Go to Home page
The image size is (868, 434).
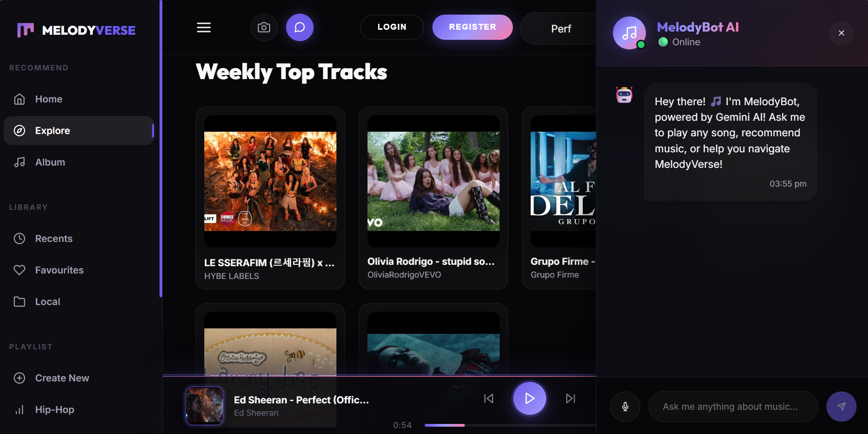pos(79,99)
